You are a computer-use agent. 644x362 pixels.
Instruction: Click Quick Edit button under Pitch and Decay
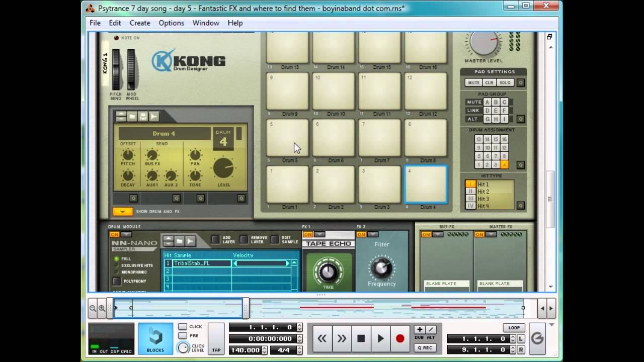pyautogui.click(x=133, y=198)
